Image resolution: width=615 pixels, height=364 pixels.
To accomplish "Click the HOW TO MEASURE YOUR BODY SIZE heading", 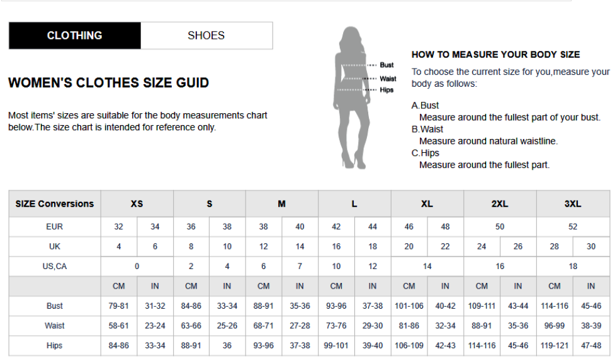I will (x=496, y=55).
